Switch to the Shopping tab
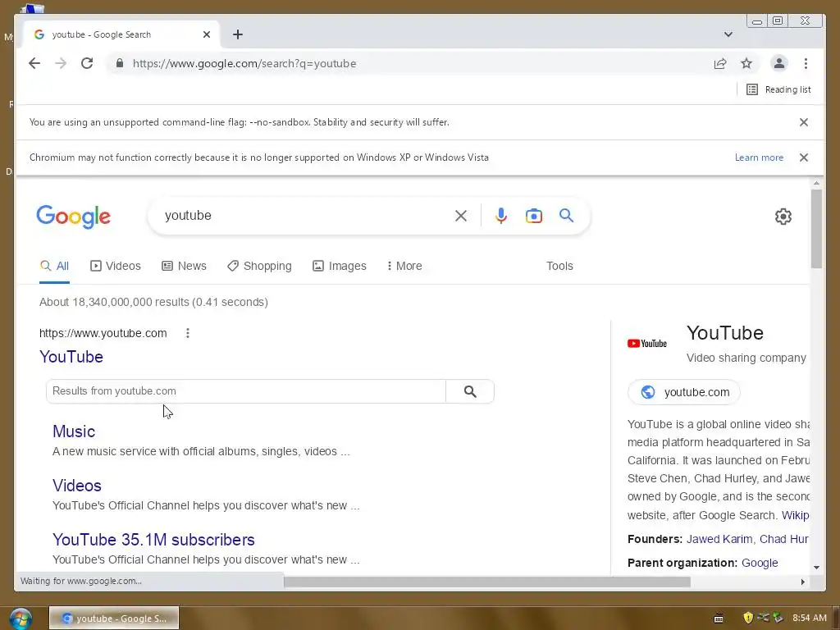Viewport: 840px width, 630px height. (259, 267)
